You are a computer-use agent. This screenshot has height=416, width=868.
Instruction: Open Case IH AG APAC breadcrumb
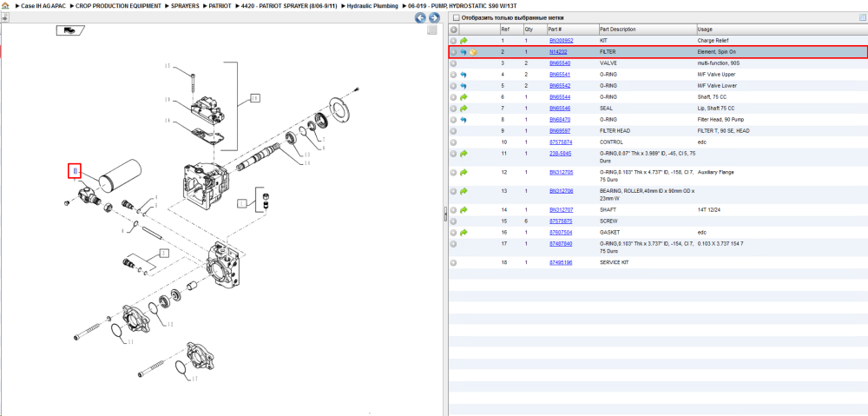(43, 5)
